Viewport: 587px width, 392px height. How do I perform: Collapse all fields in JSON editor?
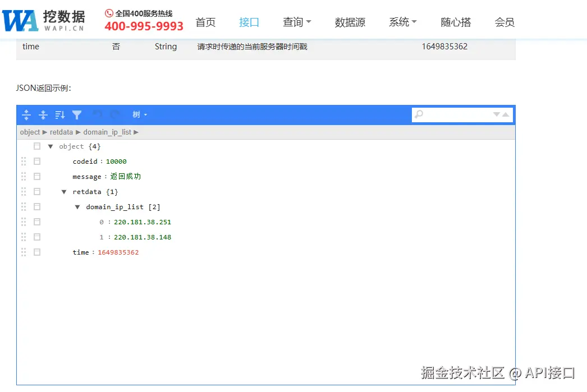tap(43, 115)
